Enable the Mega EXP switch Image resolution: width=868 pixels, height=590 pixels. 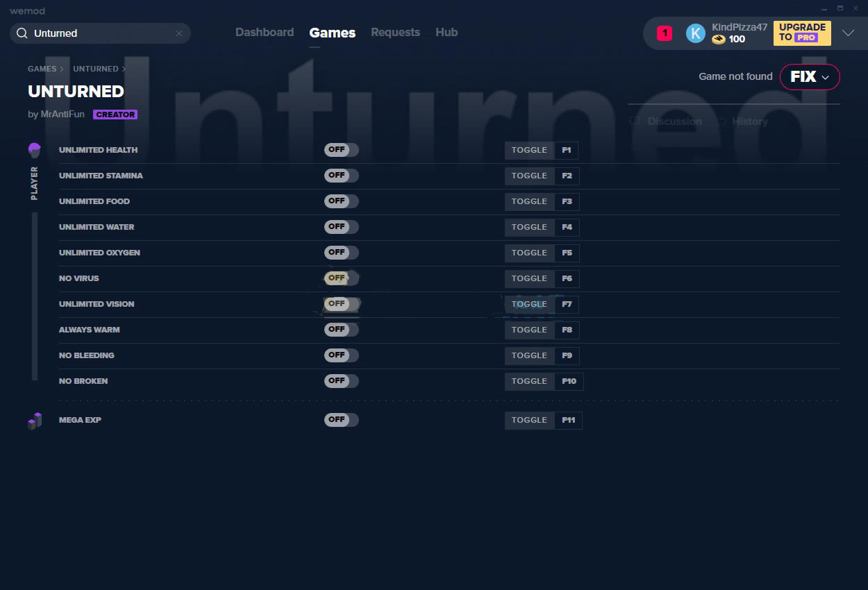[341, 419]
